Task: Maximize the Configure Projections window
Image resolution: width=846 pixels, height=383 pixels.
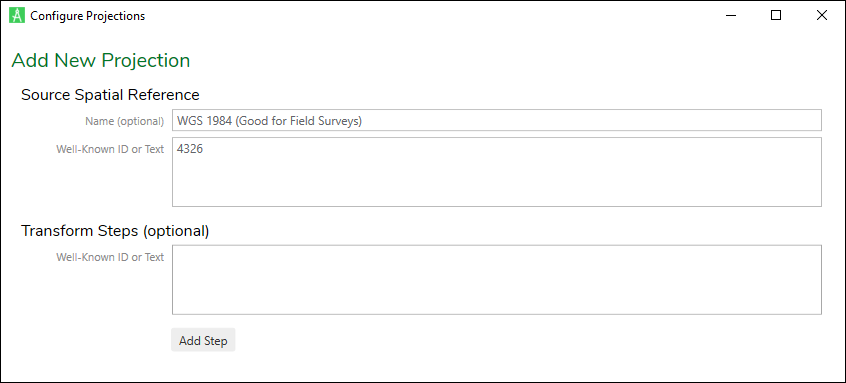Action: [x=776, y=16]
